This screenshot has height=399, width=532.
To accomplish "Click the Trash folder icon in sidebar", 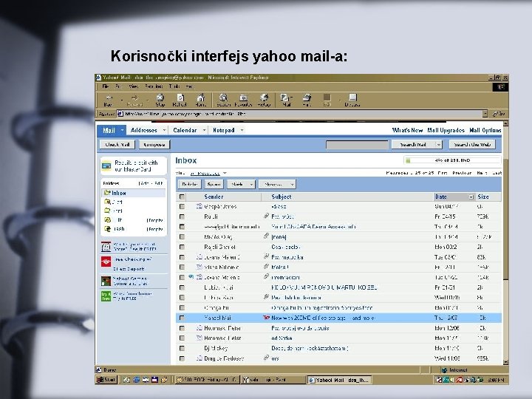I will (107, 229).
